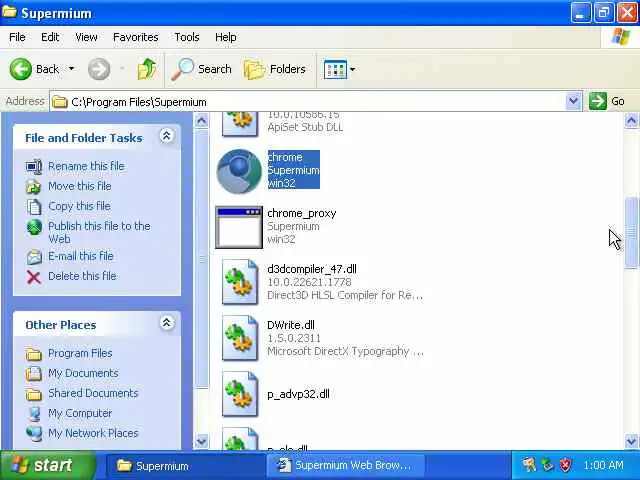640x480 pixels.
Task: Open the Start menu
Action: coord(48,465)
